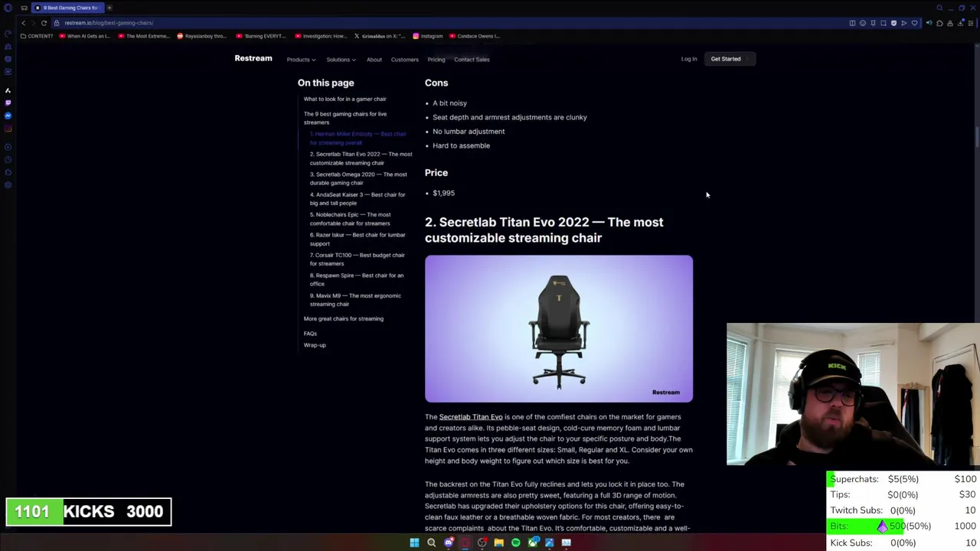Open the 'When AI Gets an I...' bookmark
The height and width of the screenshot is (551, 980).
[x=84, y=36]
